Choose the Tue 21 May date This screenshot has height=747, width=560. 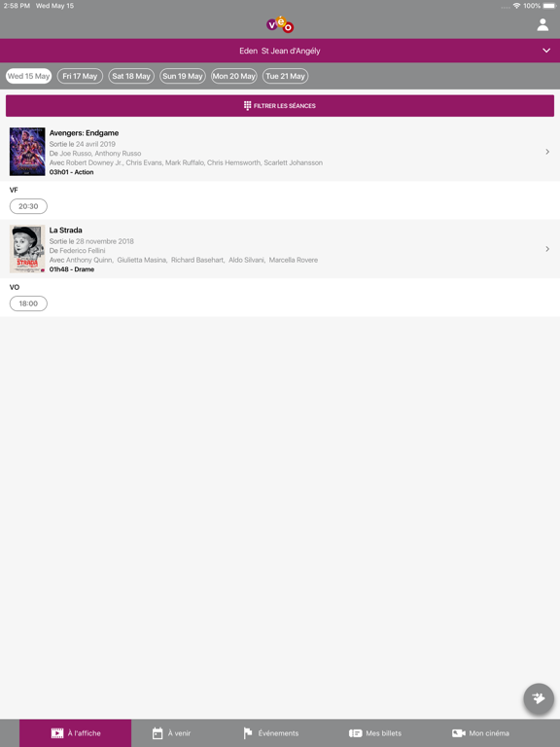pyautogui.click(x=285, y=76)
